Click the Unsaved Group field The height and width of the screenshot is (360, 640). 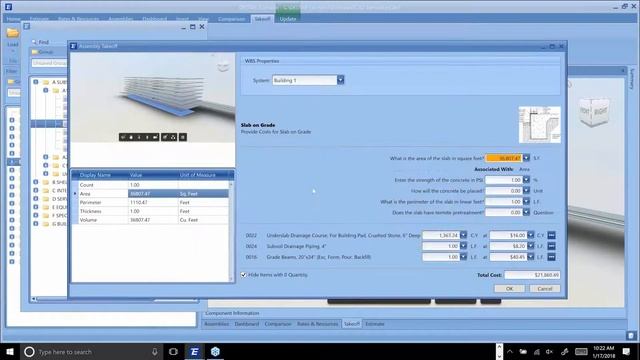coord(49,63)
